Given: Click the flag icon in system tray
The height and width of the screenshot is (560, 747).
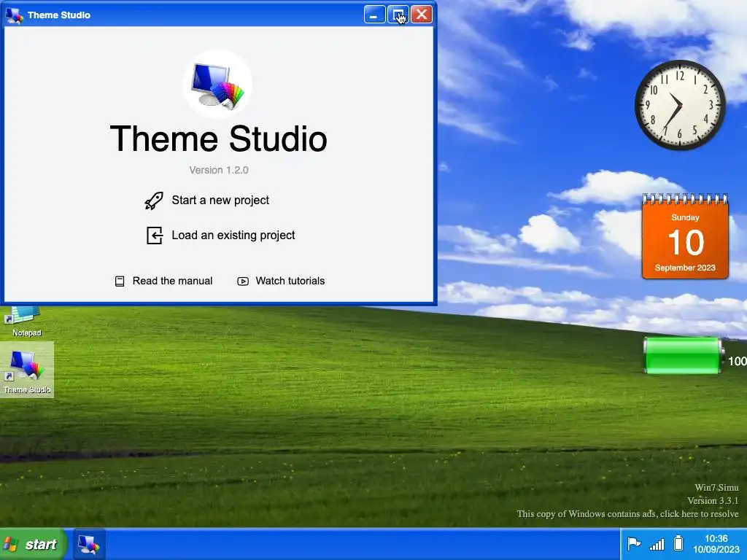Looking at the screenshot, I should (x=634, y=543).
